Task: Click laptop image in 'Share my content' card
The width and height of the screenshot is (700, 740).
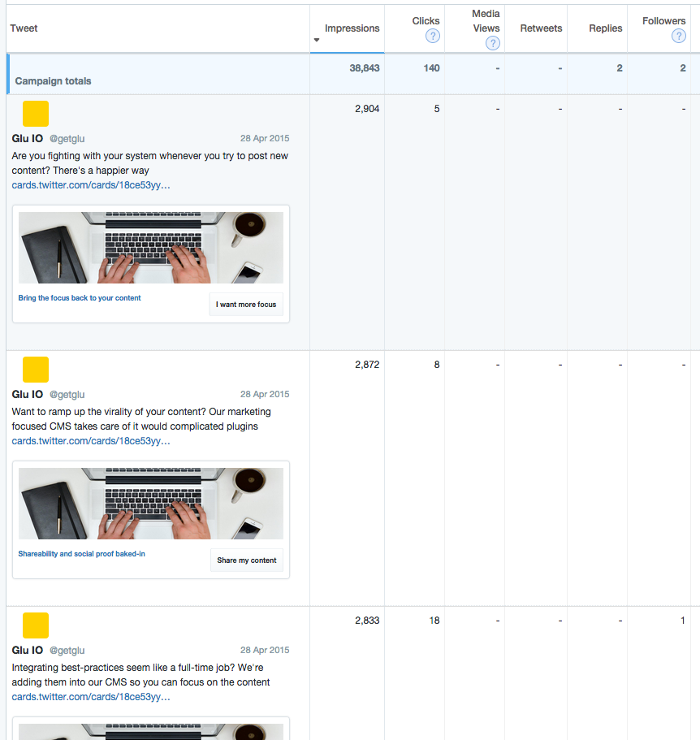Action: click(151, 504)
